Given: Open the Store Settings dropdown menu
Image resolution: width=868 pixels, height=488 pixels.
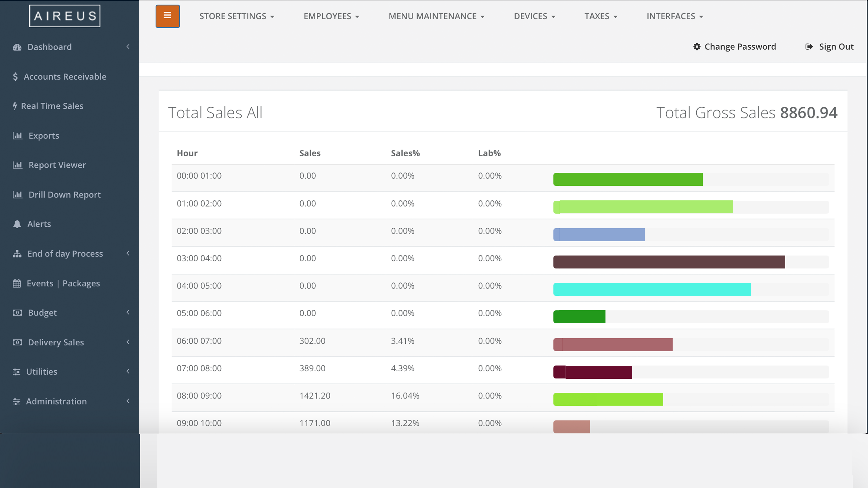Looking at the screenshot, I should pyautogui.click(x=237, y=16).
